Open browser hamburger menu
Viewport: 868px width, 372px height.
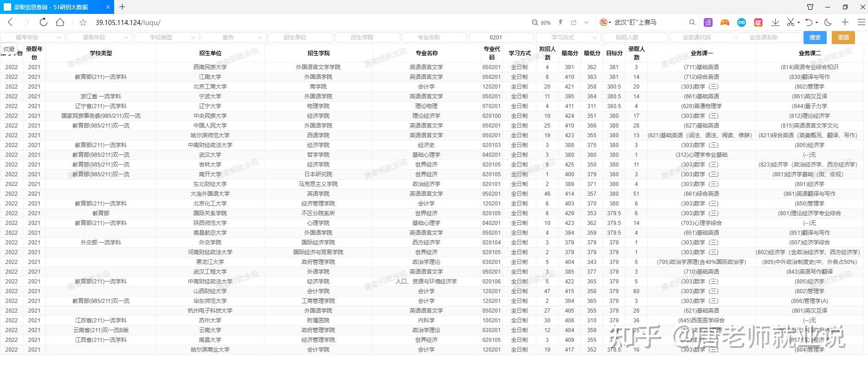pyautogui.click(x=861, y=22)
